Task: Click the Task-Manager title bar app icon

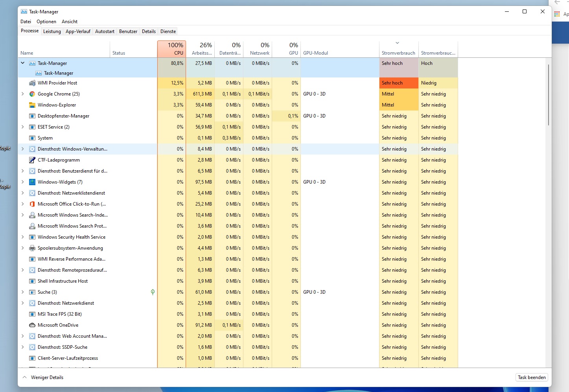Action: (24, 12)
